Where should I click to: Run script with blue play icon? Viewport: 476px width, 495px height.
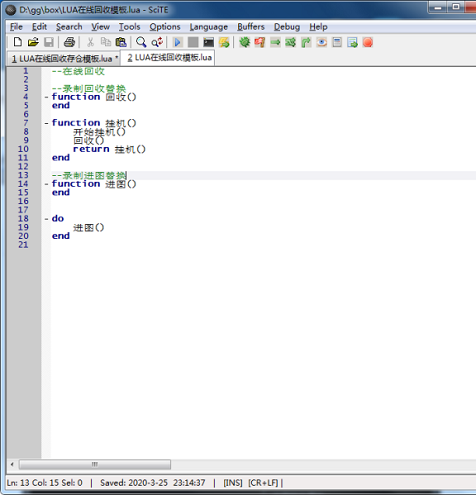click(x=178, y=42)
